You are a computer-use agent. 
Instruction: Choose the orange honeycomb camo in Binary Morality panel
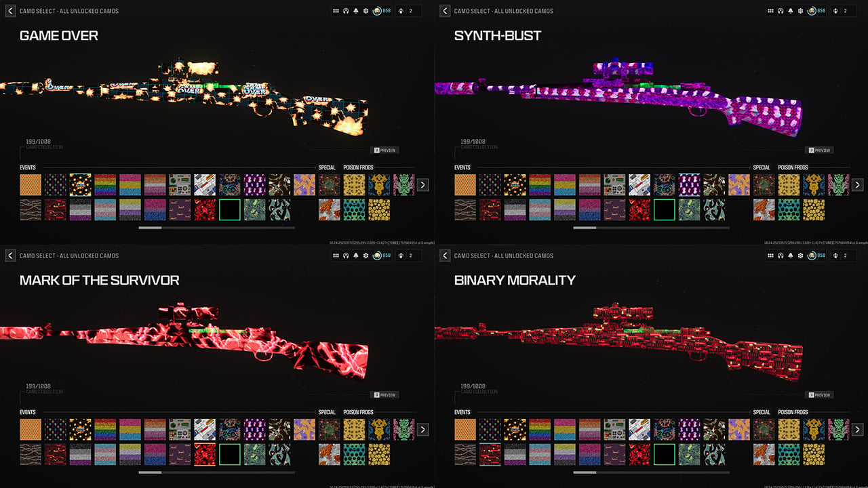click(x=465, y=430)
